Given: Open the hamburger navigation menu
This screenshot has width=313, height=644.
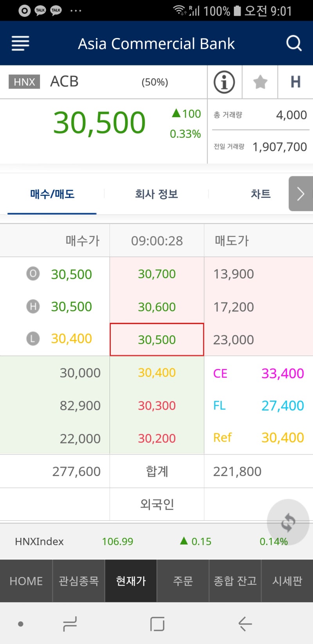Looking at the screenshot, I should (20, 43).
